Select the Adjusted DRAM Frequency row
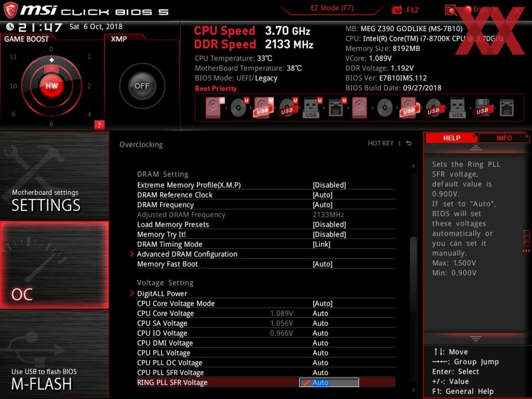The height and width of the screenshot is (399, 532). click(x=266, y=214)
